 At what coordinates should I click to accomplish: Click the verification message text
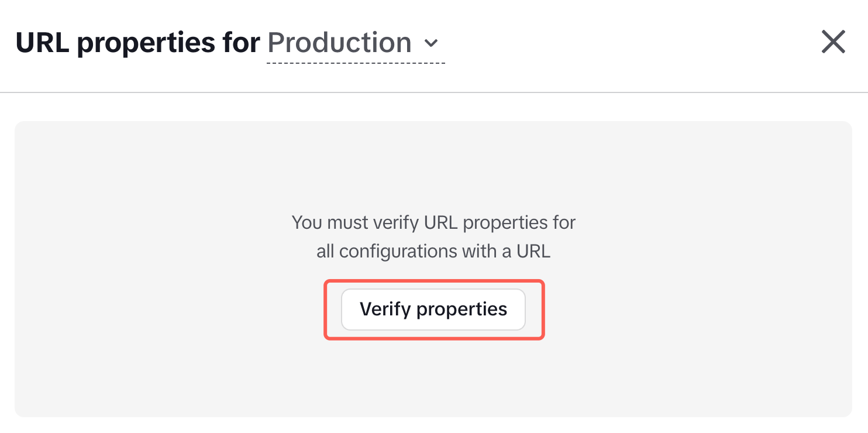click(433, 236)
